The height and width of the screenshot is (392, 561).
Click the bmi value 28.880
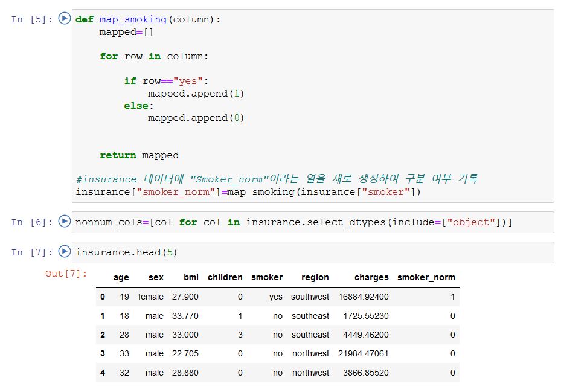185,373
